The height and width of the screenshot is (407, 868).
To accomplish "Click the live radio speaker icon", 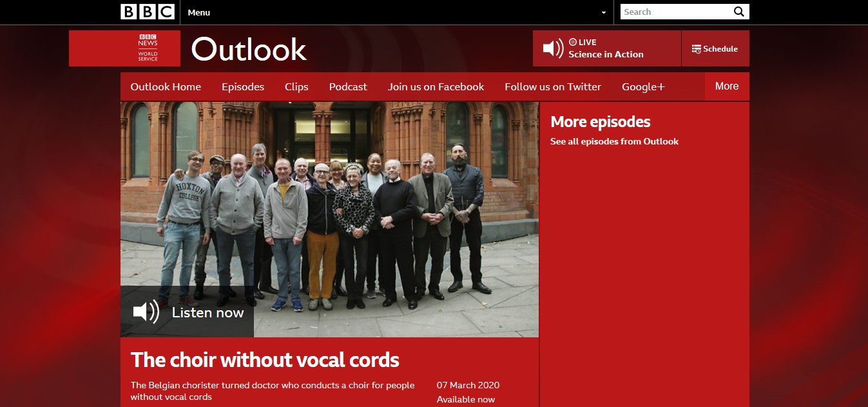I will pos(553,48).
